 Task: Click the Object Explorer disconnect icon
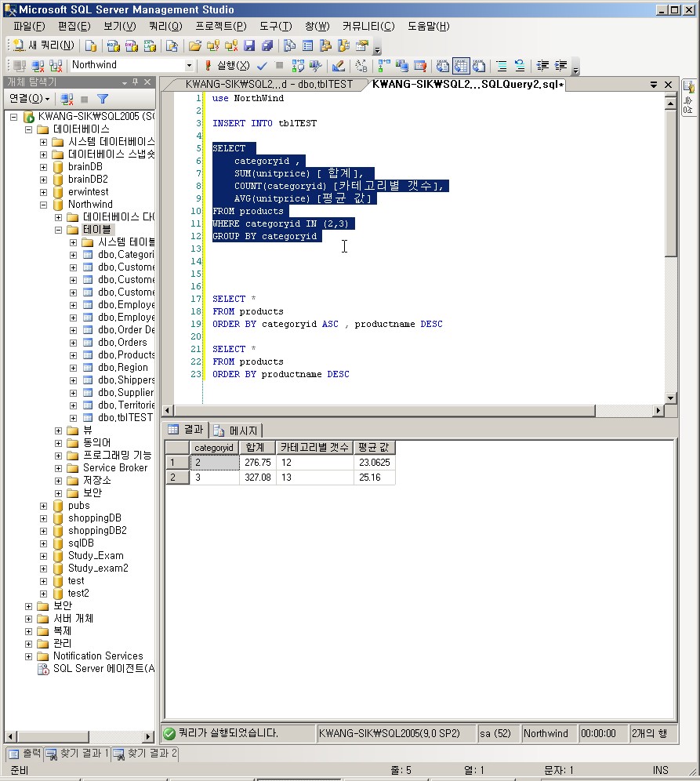[x=67, y=99]
